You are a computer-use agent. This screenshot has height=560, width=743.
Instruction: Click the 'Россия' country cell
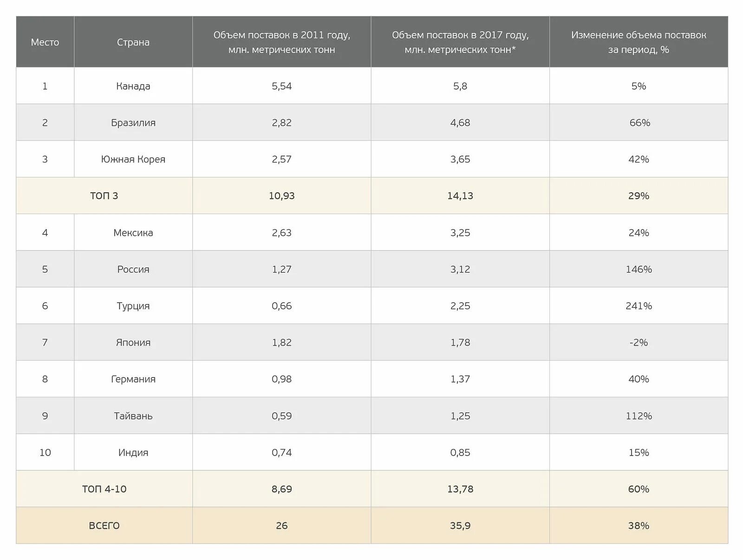tap(133, 269)
